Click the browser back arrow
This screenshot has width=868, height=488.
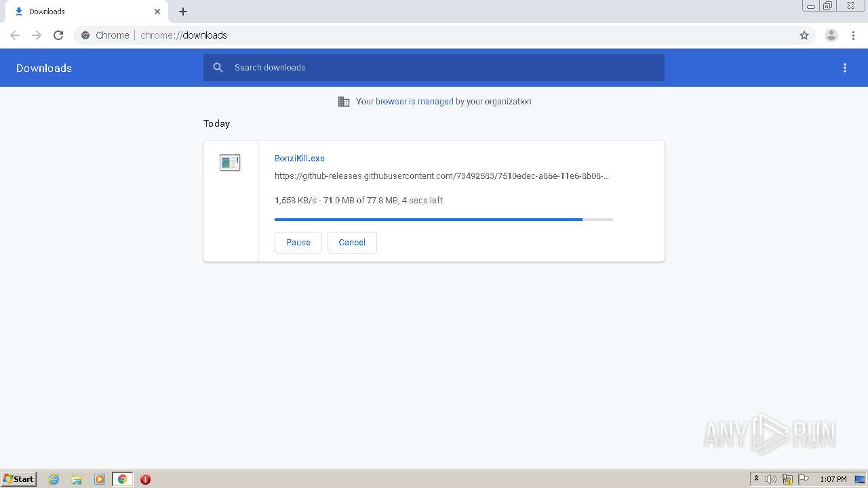pyautogui.click(x=15, y=35)
